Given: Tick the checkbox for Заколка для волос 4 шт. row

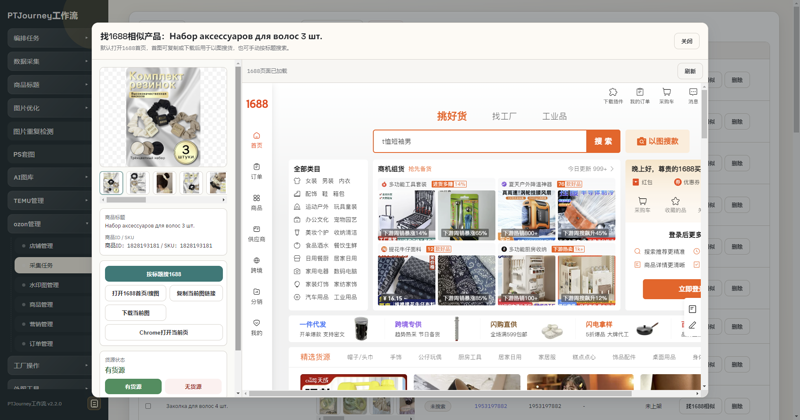Looking at the screenshot, I should 148,406.
